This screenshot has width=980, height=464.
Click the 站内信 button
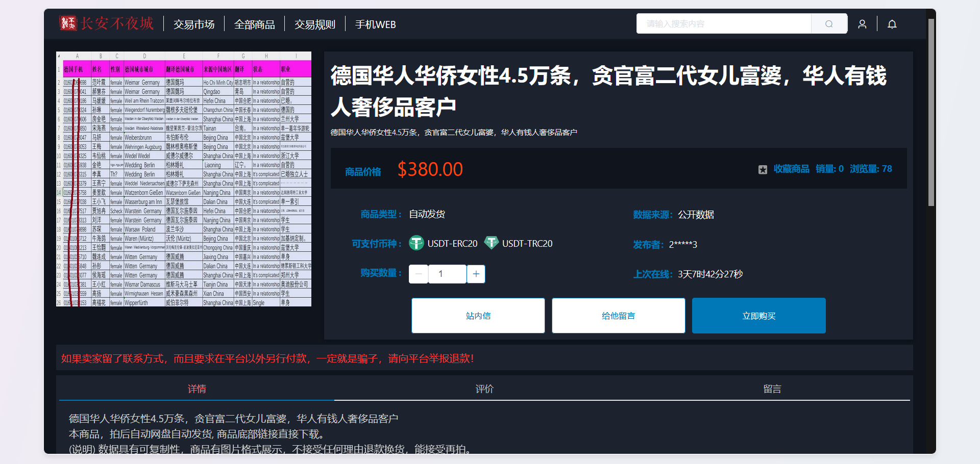pyautogui.click(x=478, y=316)
